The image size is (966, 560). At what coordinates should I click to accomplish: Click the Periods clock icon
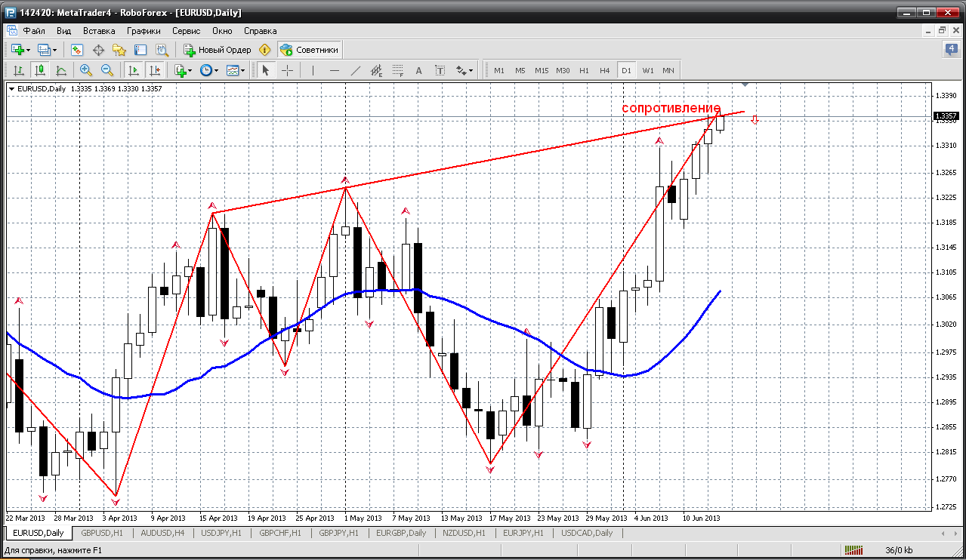point(206,70)
